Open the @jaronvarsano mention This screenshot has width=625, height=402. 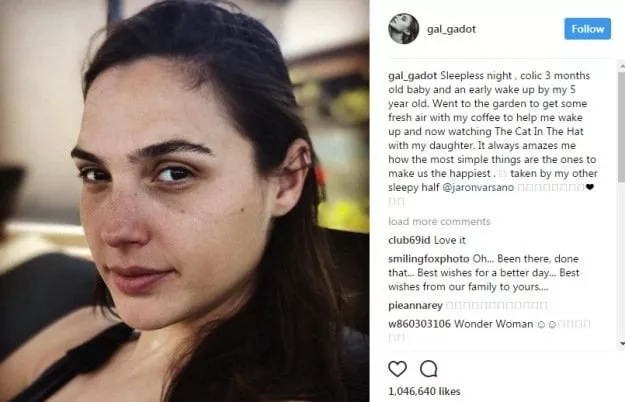(478, 187)
